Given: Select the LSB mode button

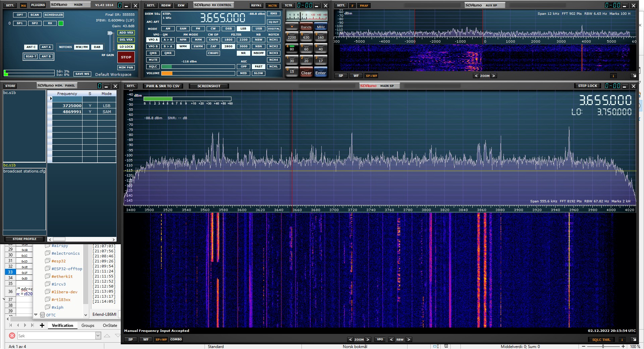Looking at the screenshot, I should pos(243,29).
